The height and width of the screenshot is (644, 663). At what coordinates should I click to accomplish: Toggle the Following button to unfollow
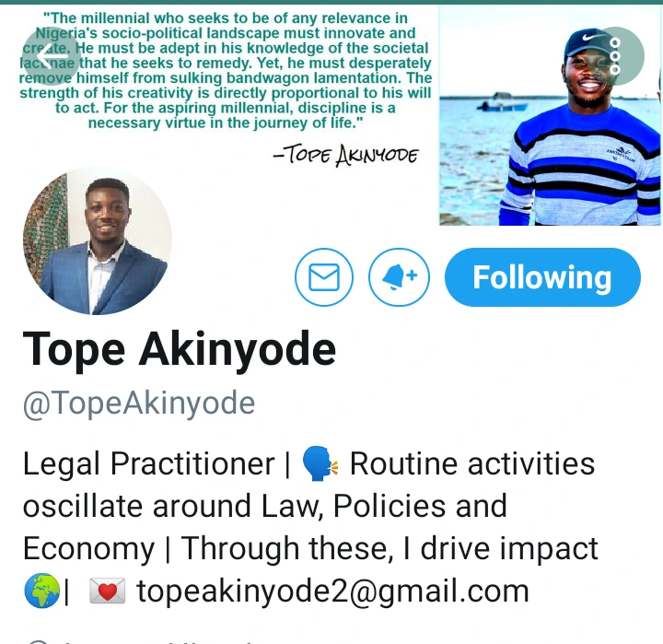542,277
